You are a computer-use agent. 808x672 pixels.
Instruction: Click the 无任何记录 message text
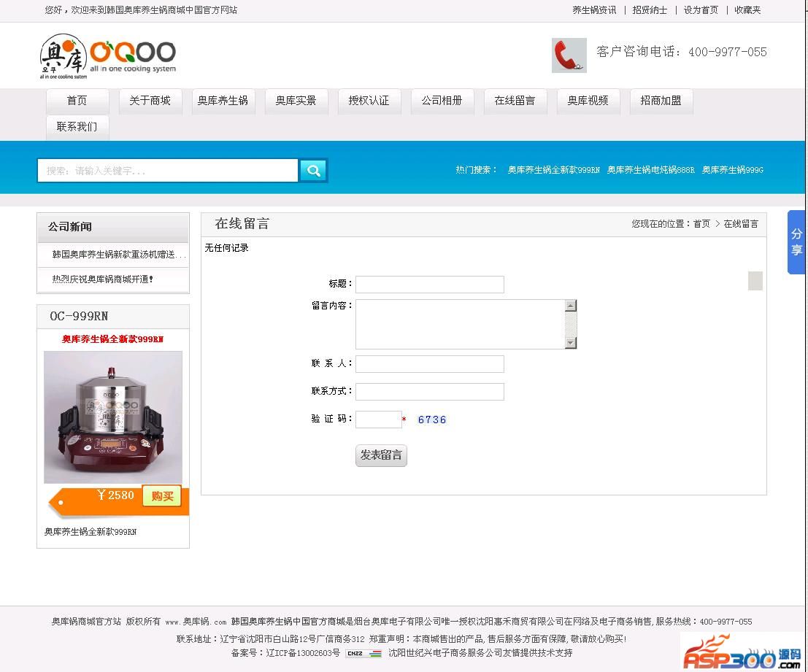point(227,248)
